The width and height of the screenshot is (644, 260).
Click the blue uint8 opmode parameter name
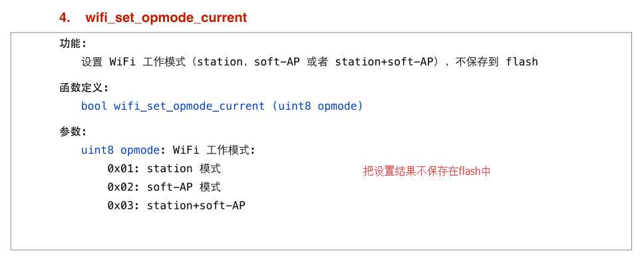coord(120,150)
